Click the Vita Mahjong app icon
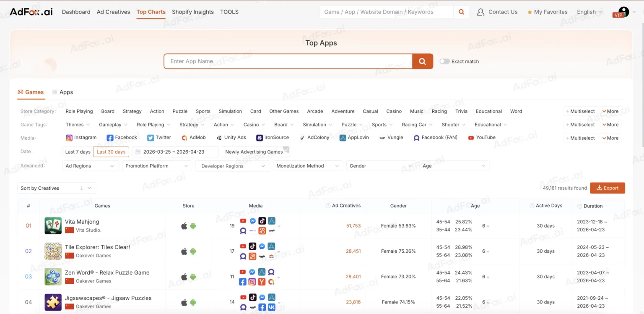 pyautogui.click(x=53, y=226)
